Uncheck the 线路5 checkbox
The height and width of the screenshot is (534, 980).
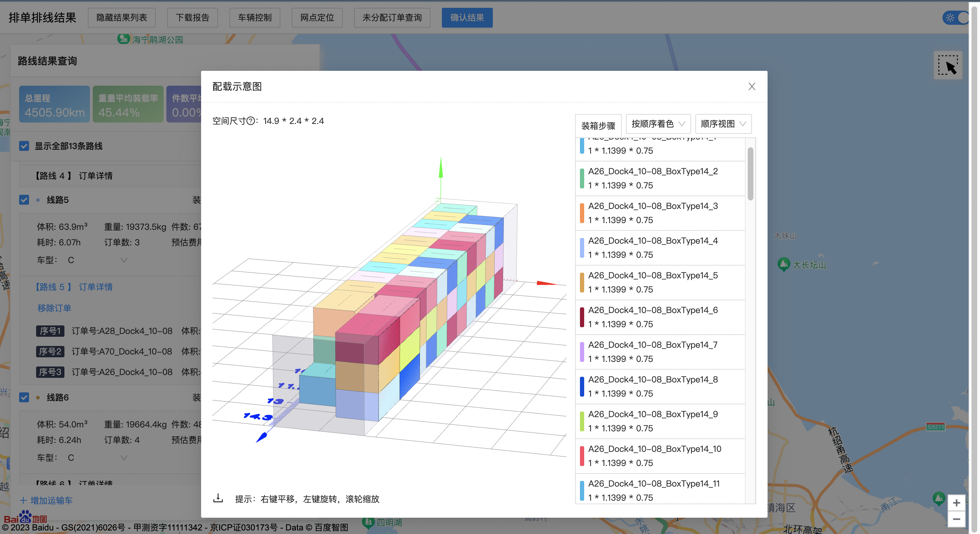point(24,200)
